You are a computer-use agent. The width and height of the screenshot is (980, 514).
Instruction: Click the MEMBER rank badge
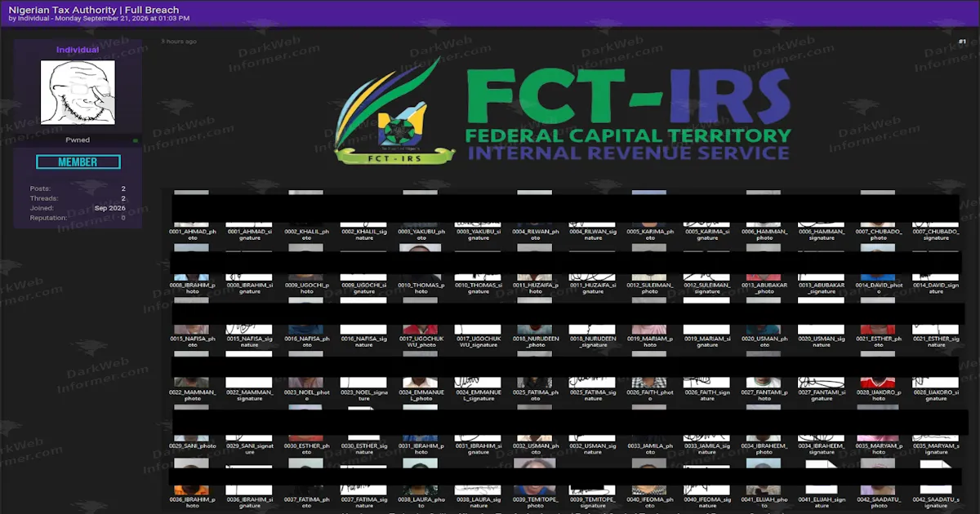point(78,162)
